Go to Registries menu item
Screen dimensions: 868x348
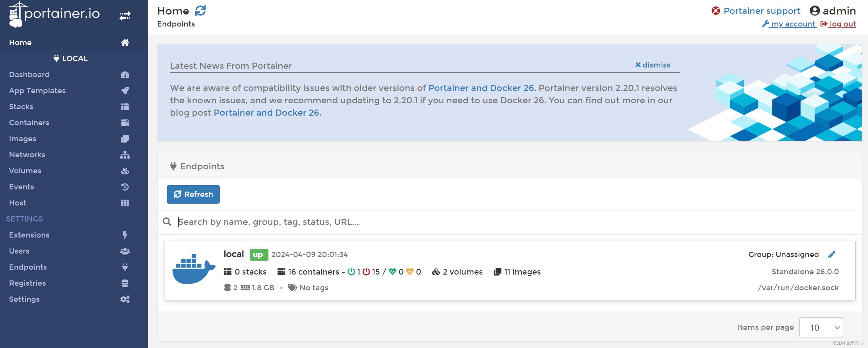27,283
